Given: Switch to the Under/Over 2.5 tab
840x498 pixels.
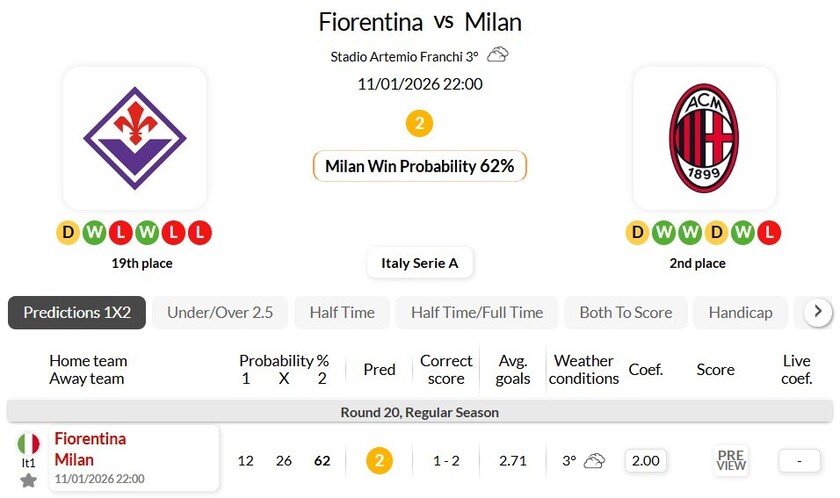Looking at the screenshot, I should point(220,312).
